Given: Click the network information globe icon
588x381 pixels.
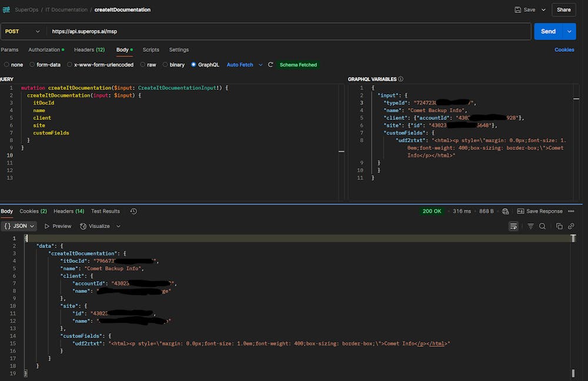Looking at the screenshot, I should 505,210.
